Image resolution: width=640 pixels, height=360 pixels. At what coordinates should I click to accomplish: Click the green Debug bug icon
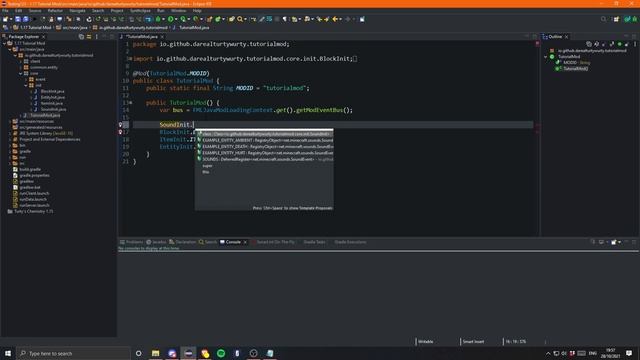[158, 19]
